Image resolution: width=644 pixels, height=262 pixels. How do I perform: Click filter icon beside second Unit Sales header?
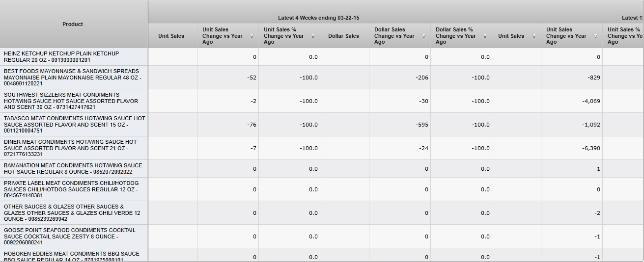click(x=534, y=36)
